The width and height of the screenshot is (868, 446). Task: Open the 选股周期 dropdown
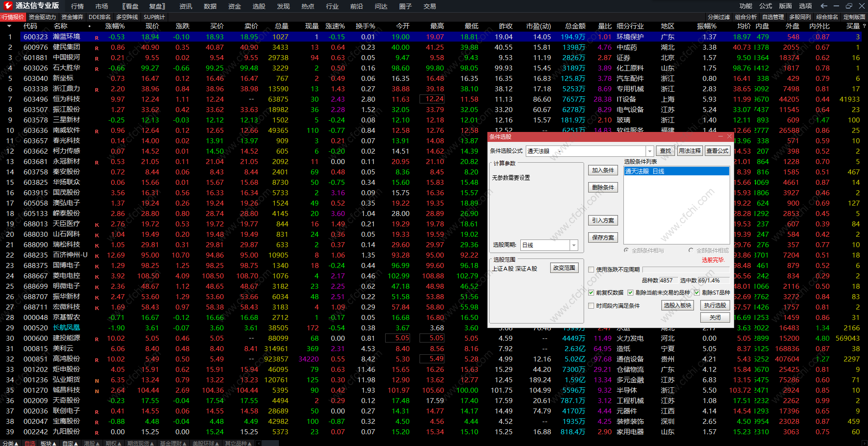pyautogui.click(x=574, y=245)
